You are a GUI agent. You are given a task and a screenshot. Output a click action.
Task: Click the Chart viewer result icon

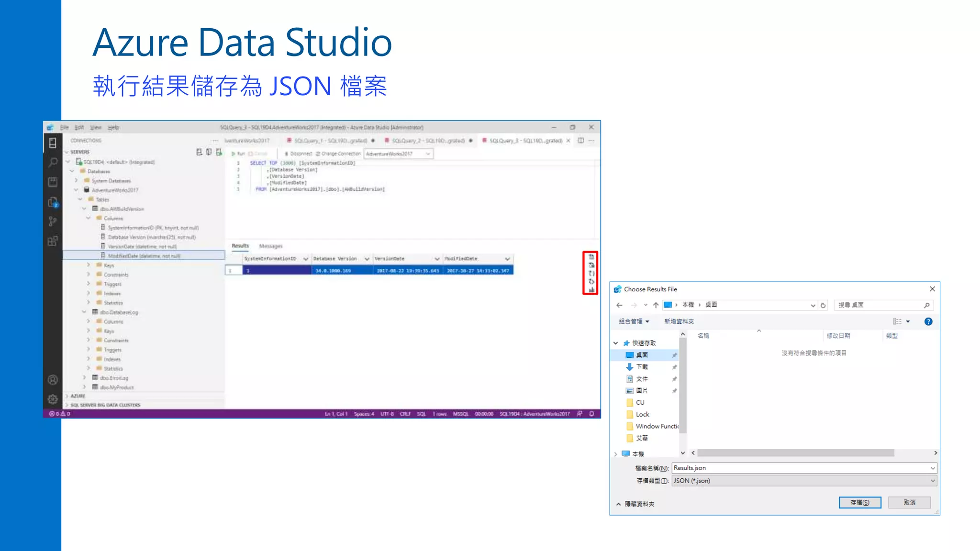coord(591,289)
